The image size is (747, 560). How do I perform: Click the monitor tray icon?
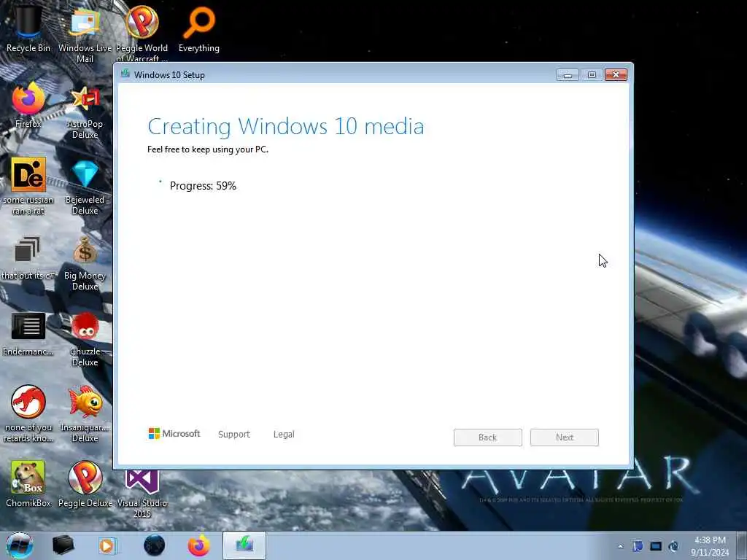656,546
